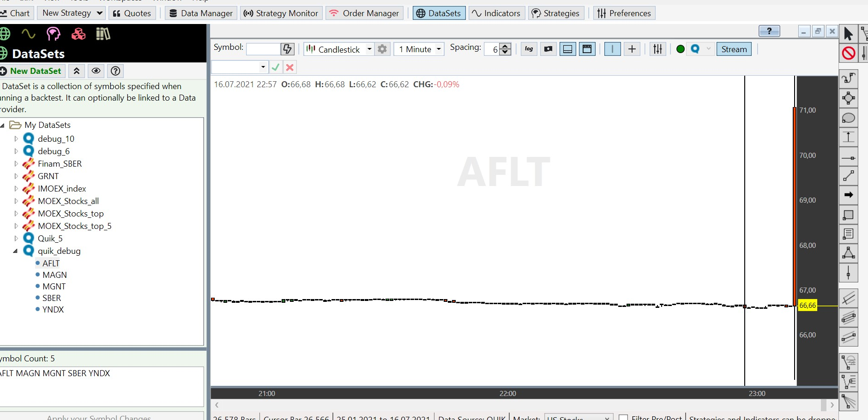This screenshot has width=868, height=420.
Task: Open the Strategy Monitor tab
Action: point(281,13)
